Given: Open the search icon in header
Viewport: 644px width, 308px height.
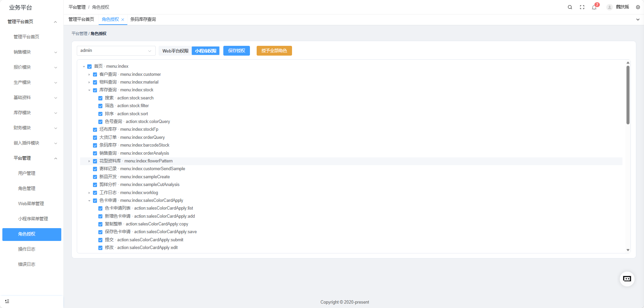Looking at the screenshot, I should point(570,7).
